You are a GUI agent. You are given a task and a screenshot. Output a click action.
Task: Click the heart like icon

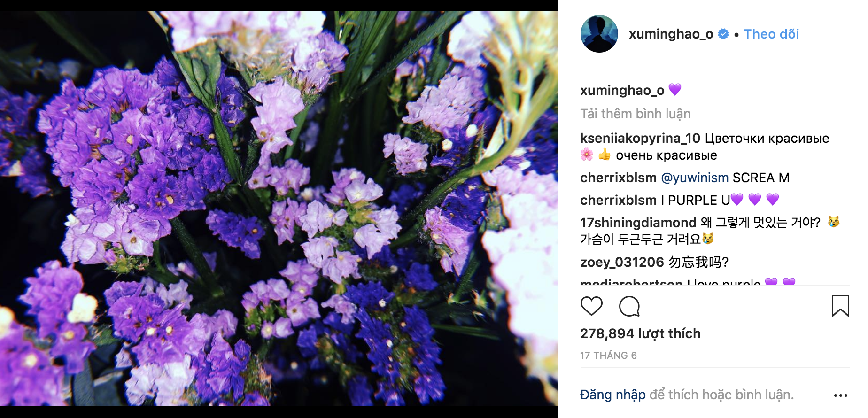click(x=591, y=306)
